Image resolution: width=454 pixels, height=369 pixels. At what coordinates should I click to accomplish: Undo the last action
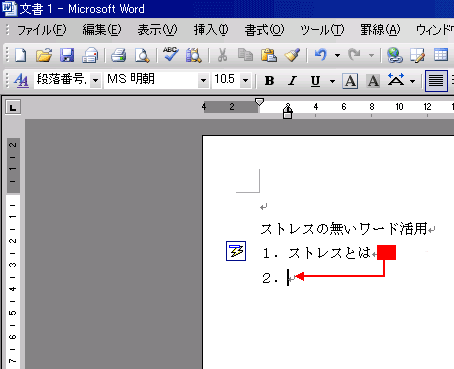(x=320, y=55)
